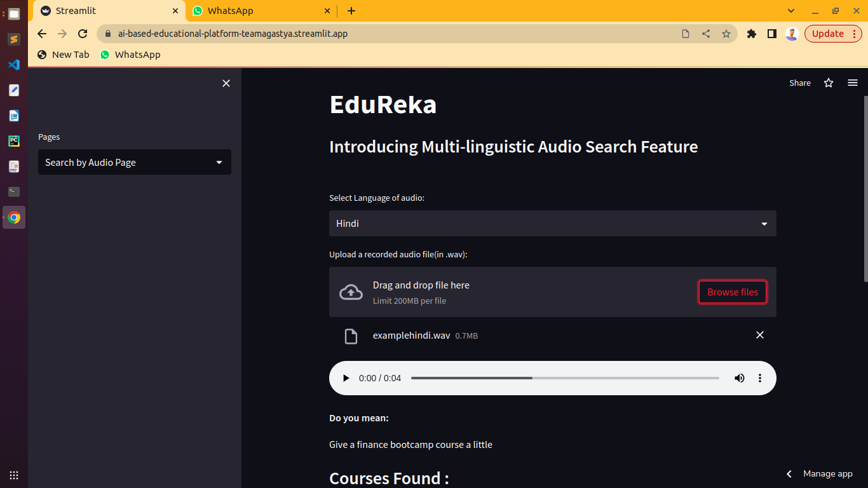Image resolution: width=868 pixels, height=488 pixels.
Task: Click the Manage app button
Action: coord(827,473)
